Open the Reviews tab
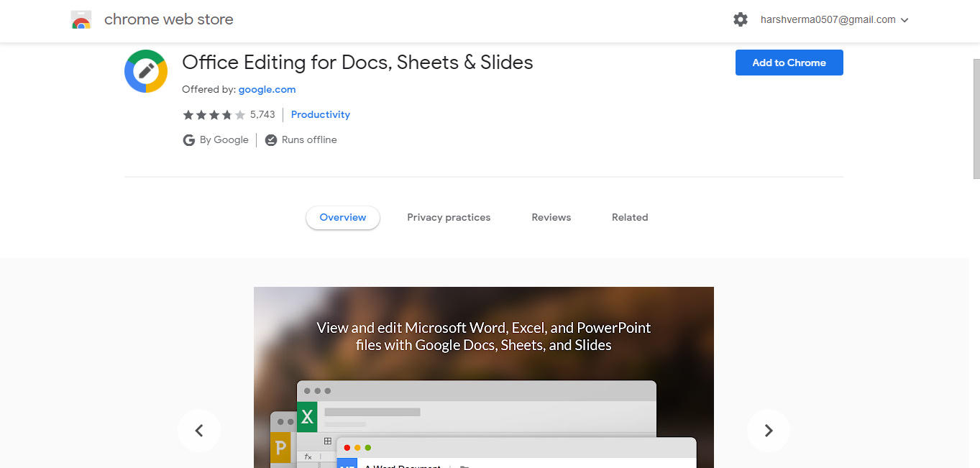980x468 pixels. (551, 217)
